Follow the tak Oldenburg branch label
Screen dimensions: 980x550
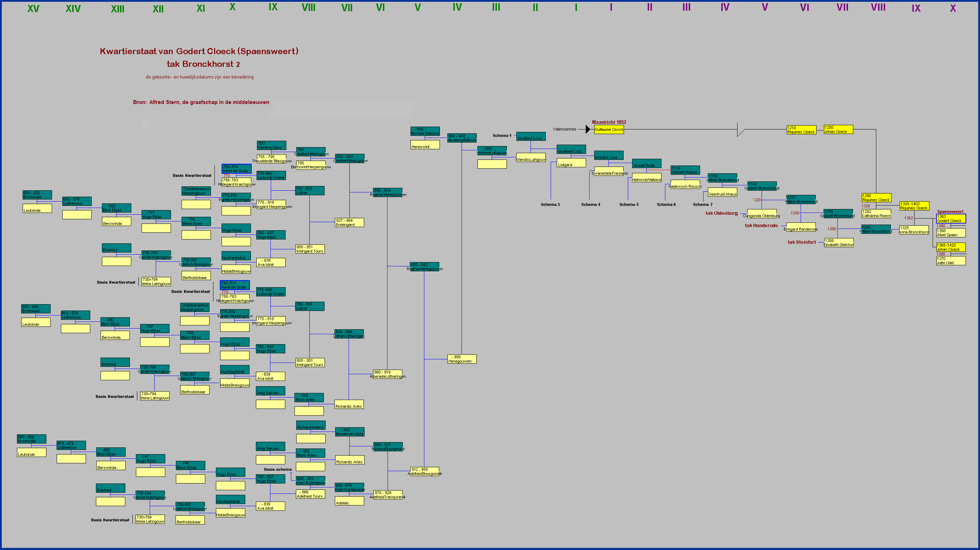tap(721, 213)
